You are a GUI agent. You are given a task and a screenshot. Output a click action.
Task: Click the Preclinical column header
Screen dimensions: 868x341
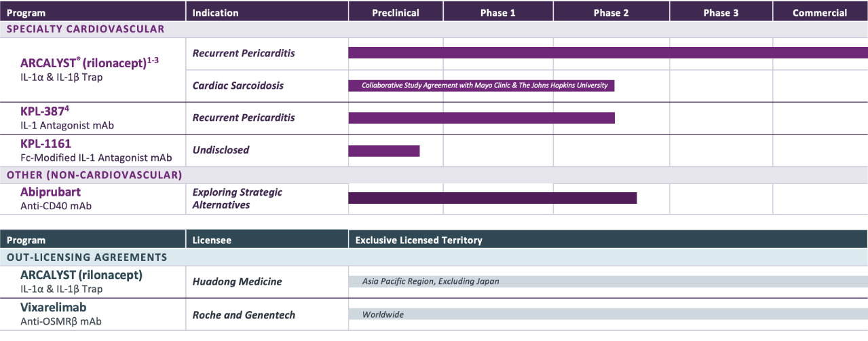396,12
